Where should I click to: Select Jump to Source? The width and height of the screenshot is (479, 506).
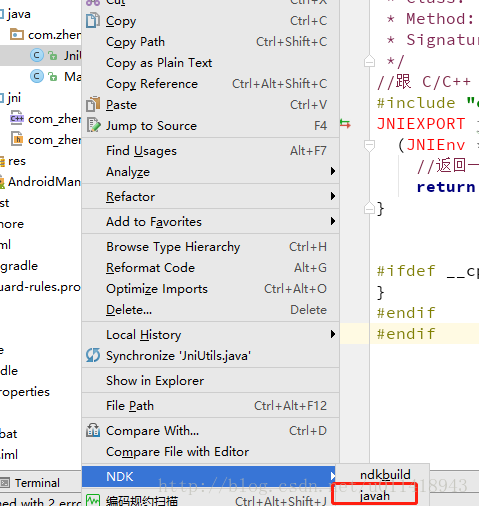[x=211, y=126]
